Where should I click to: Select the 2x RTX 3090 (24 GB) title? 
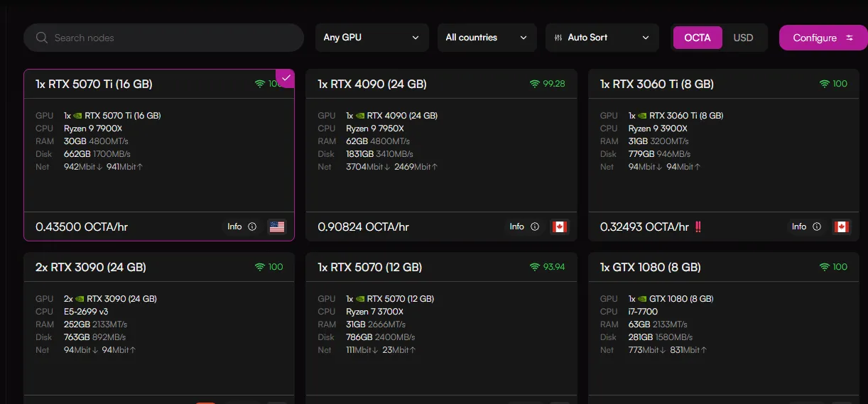pyautogui.click(x=91, y=267)
